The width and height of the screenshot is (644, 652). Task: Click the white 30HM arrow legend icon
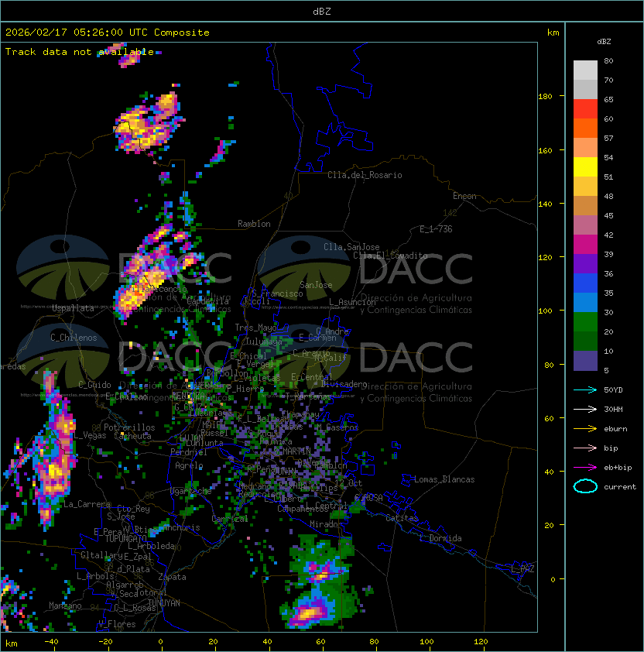(x=585, y=409)
